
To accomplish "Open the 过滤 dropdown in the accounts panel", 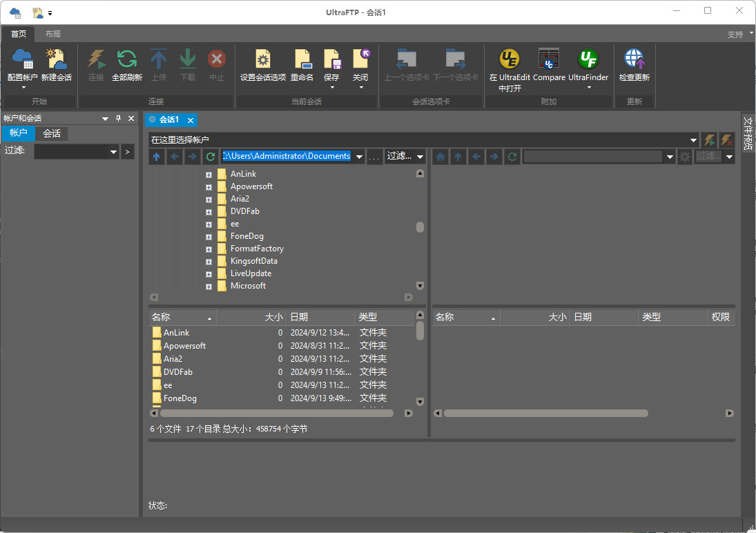I will 113,152.
